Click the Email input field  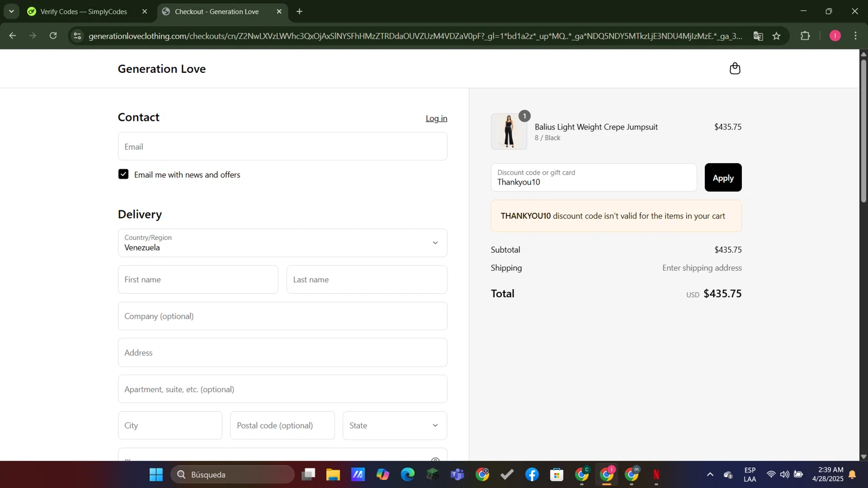pyautogui.click(x=282, y=147)
